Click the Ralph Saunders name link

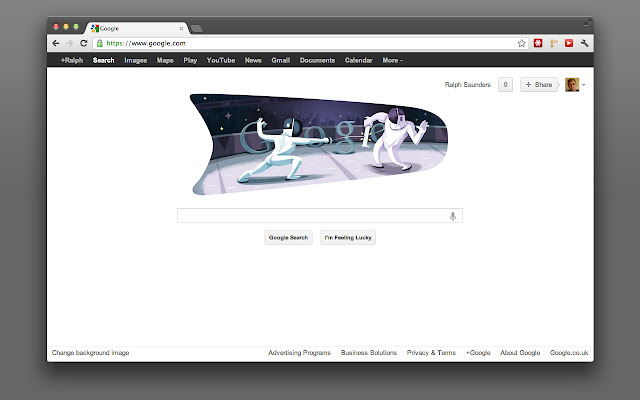tap(467, 84)
